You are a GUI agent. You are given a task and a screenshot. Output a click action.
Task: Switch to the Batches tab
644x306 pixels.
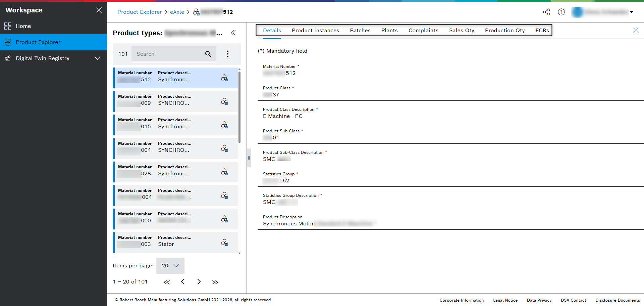click(360, 31)
